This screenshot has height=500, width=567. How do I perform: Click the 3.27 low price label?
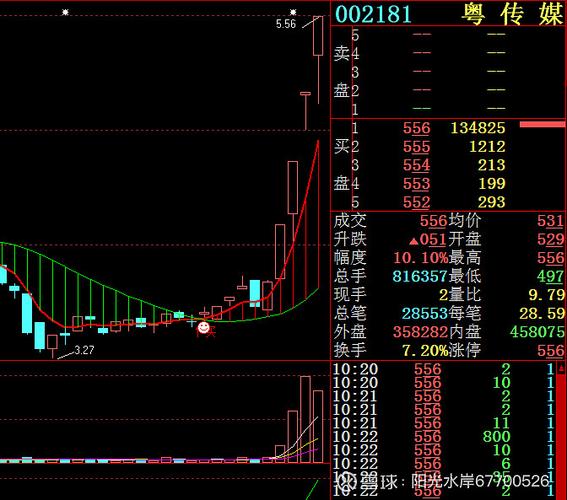[x=84, y=350]
